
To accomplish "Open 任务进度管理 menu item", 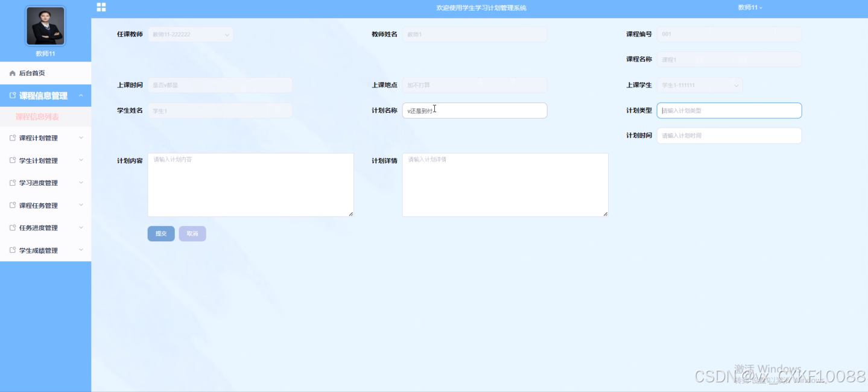I will tap(45, 228).
